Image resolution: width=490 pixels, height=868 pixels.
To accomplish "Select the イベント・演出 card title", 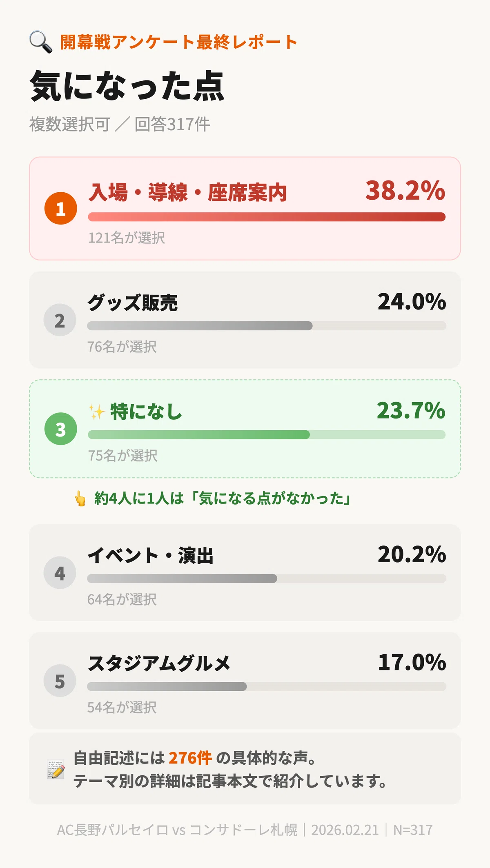I will [x=151, y=555].
